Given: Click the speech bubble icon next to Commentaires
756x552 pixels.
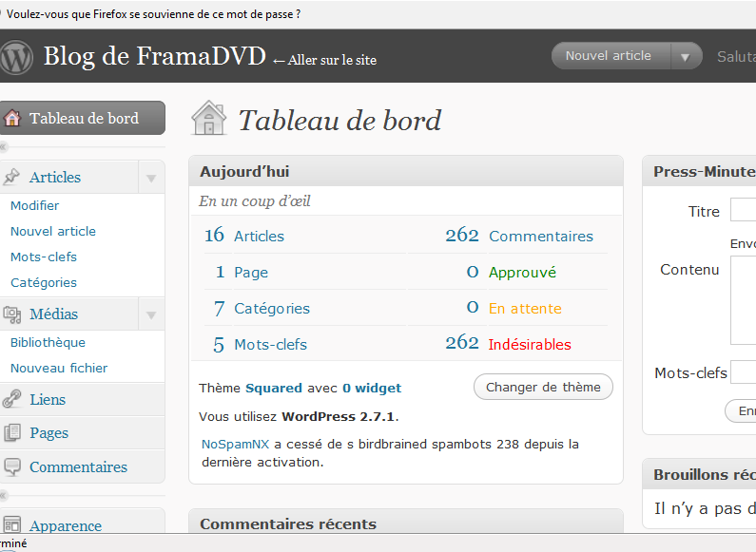Looking at the screenshot, I should point(12,466).
